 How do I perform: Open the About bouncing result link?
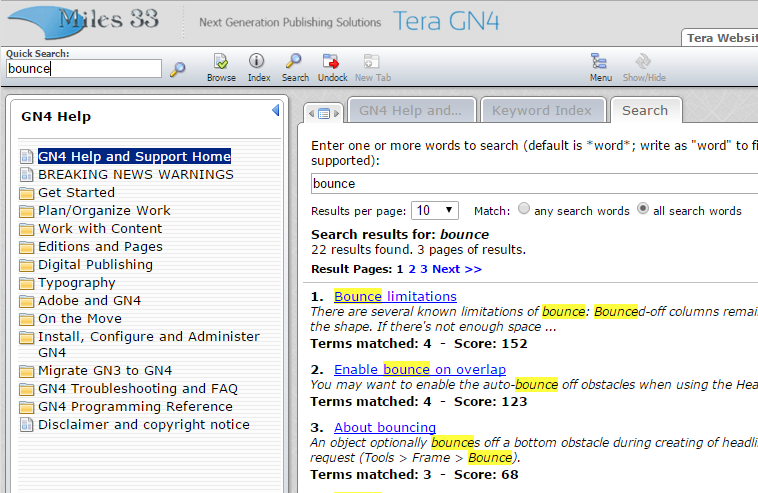[385, 427]
